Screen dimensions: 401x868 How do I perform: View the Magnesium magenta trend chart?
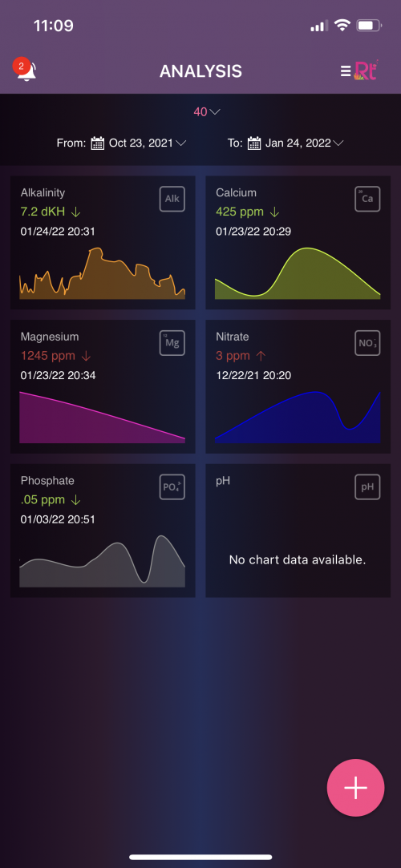click(103, 418)
